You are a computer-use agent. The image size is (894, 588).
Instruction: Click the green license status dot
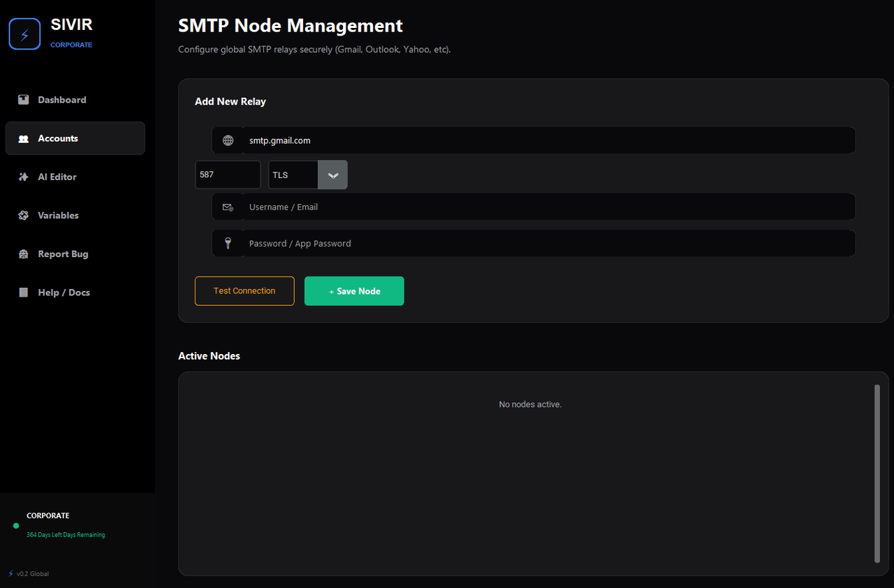[x=16, y=525]
